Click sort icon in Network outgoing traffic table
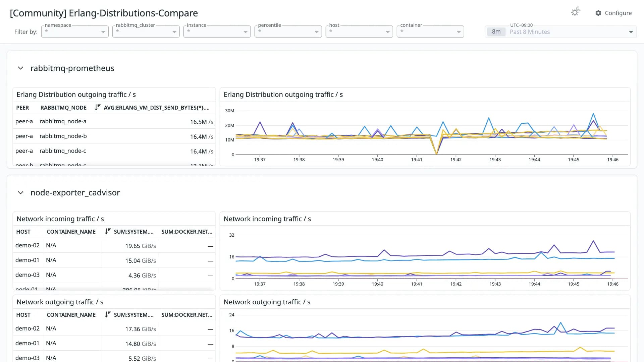 coord(107,314)
